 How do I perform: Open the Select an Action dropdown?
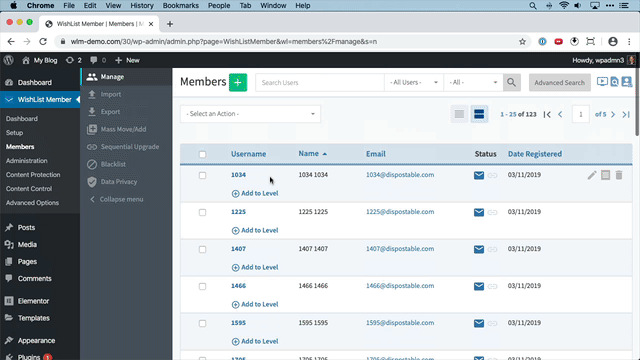point(250,114)
